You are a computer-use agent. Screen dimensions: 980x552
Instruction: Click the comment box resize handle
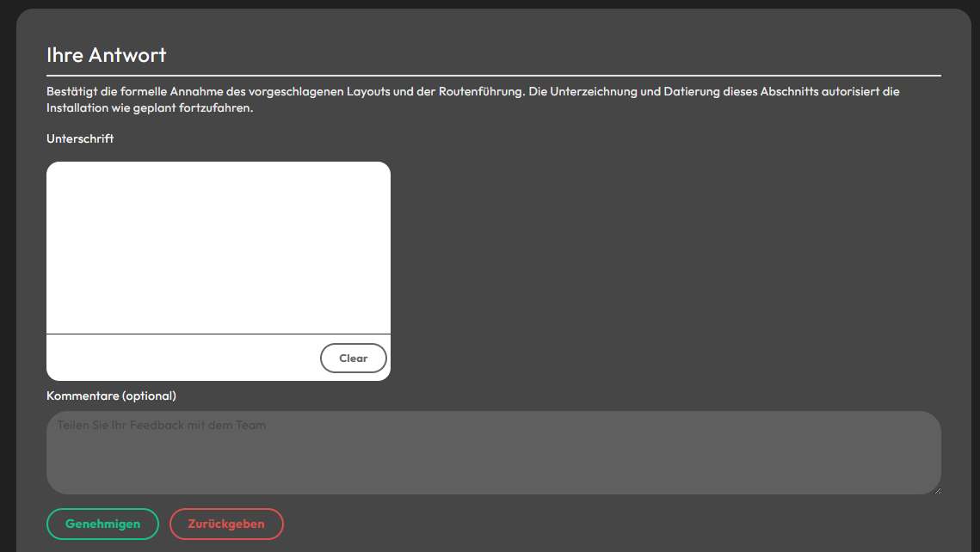[936, 490]
